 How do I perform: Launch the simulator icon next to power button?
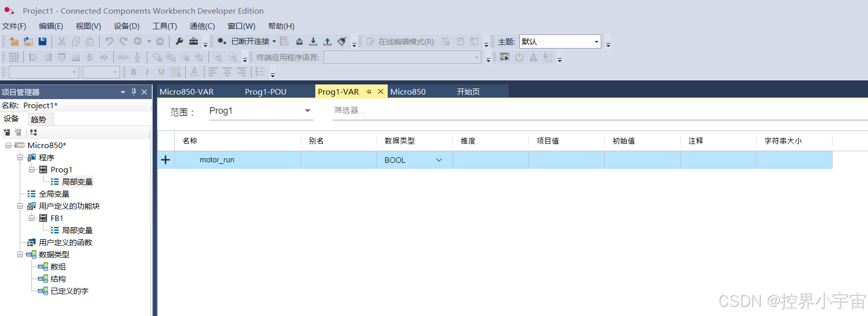[505, 57]
